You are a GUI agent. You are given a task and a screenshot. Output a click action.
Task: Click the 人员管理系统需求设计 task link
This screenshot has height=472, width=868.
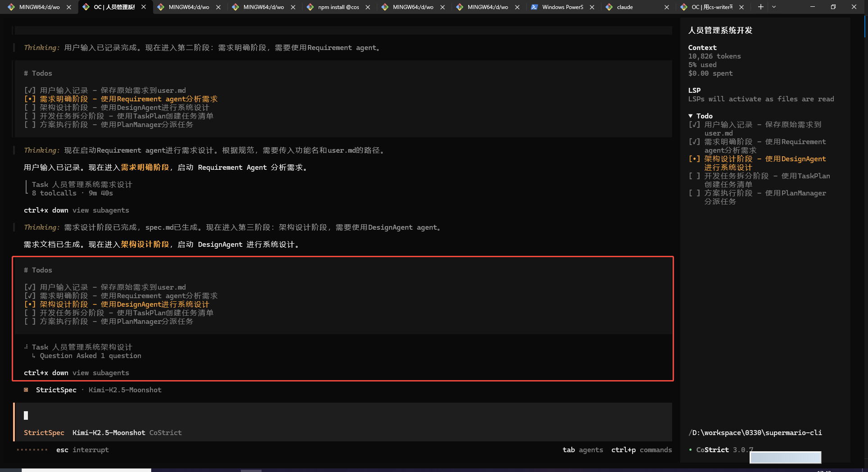click(x=82, y=185)
